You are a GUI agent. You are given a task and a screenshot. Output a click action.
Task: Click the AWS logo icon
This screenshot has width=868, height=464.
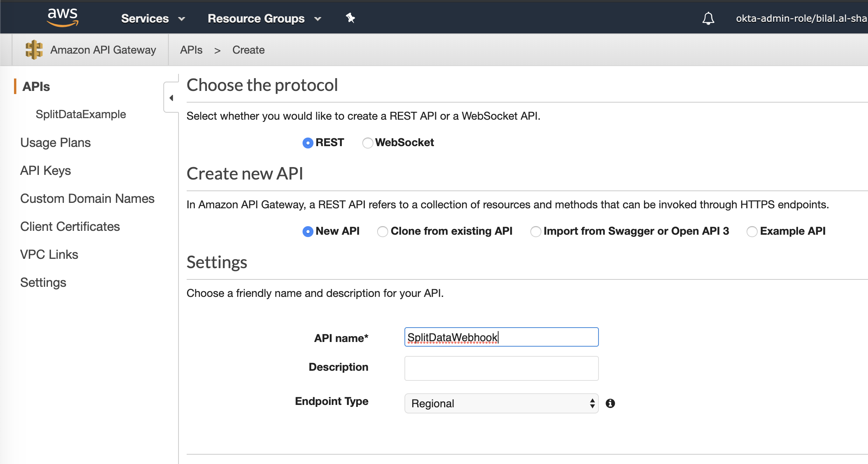tap(62, 17)
